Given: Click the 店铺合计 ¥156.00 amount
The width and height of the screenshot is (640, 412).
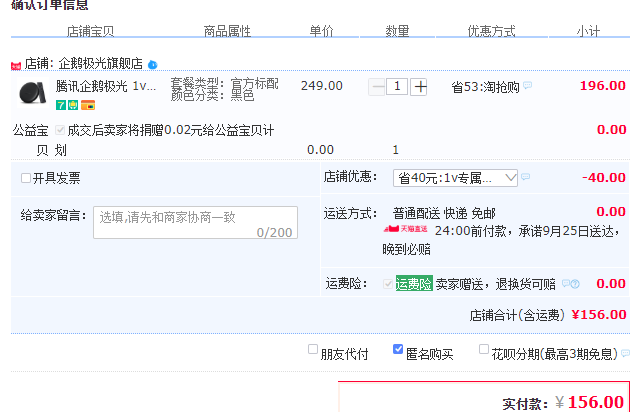Looking at the screenshot, I should click(x=599, y=314).
